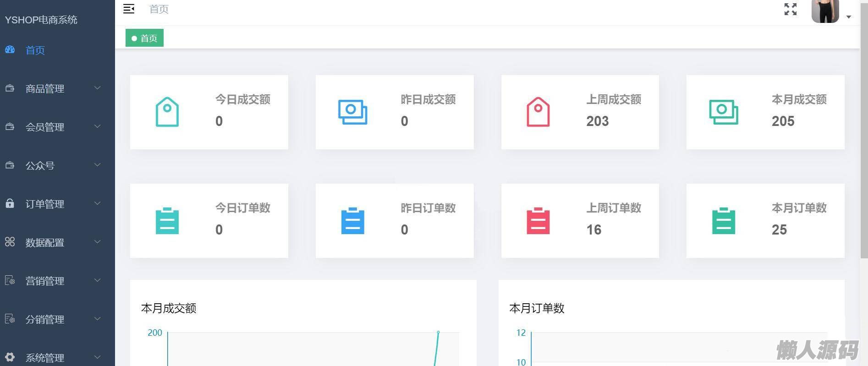Click the 营销管理 sidebar icon
This screenshot has width=868, height=366.
point(10,280)
